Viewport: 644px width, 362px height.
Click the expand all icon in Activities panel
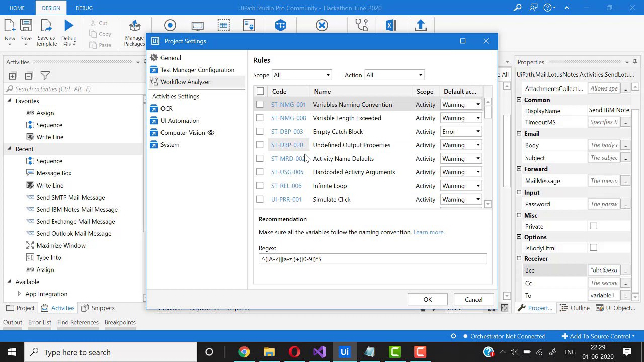tap(13, 76)
